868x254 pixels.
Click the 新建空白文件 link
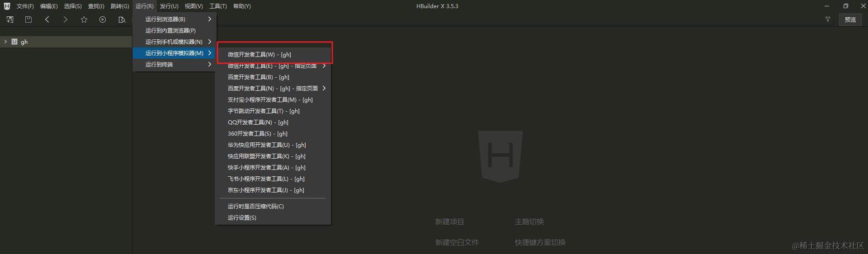click(x=457, y=242)
